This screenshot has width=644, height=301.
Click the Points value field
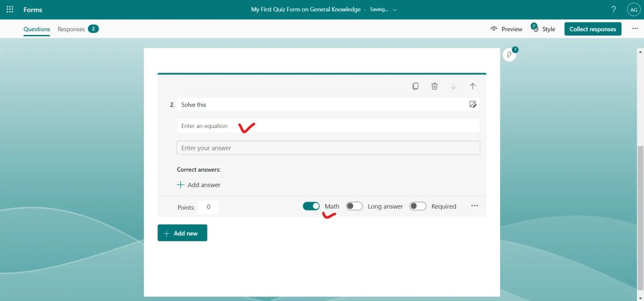point(208,207)
